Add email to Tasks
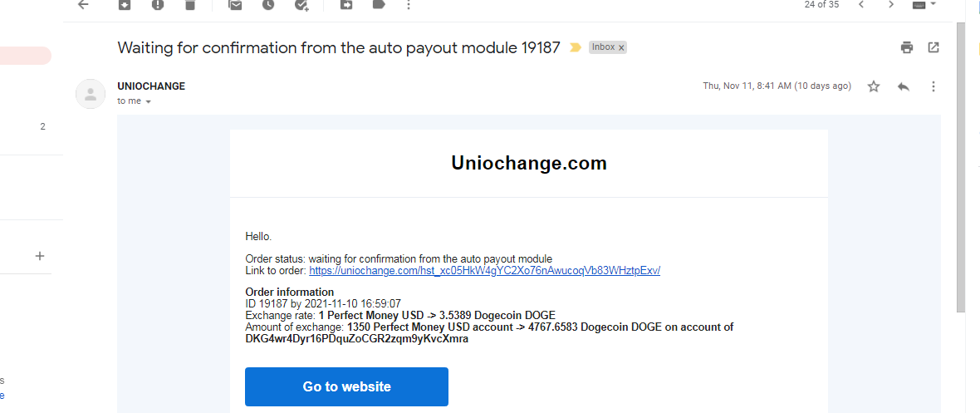Viewport: 980px width, 413px height. pos(301,4)
